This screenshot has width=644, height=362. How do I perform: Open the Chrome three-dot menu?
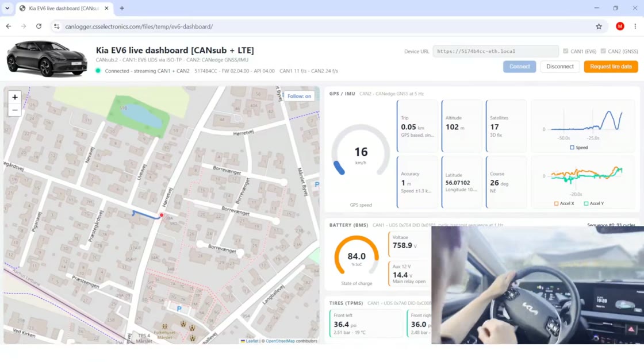coord(635,26)
